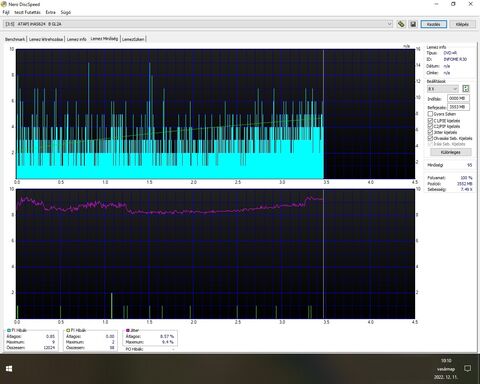The height and width of the screenshot is (384, 480).
Task: Open the Extra menu
Action: (51, 12)
